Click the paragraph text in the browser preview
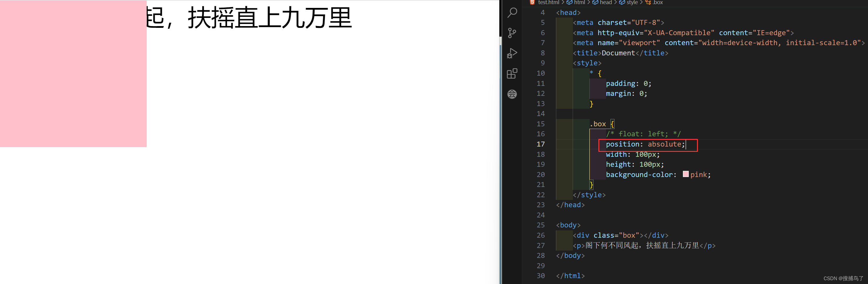 tap(249, 18)
